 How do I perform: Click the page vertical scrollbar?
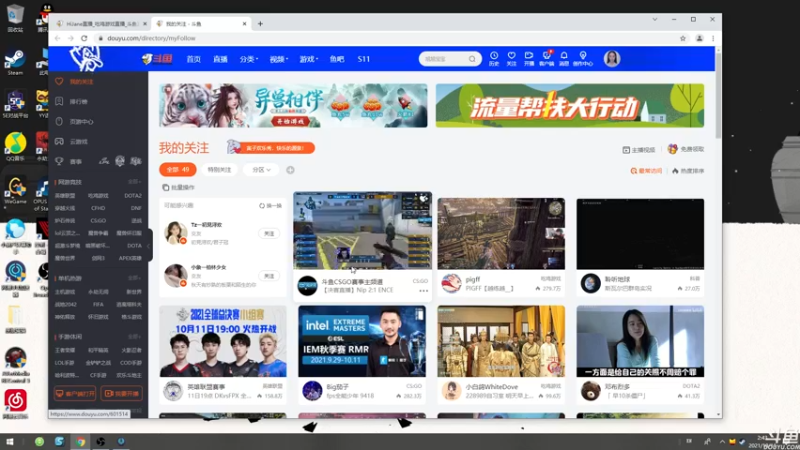(x=718, y=94)
